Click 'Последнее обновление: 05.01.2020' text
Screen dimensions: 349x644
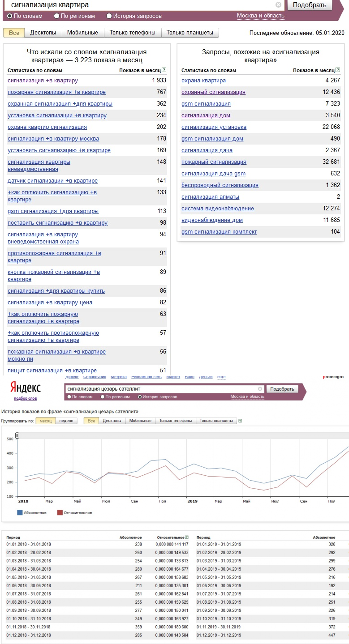pos(297,33)
